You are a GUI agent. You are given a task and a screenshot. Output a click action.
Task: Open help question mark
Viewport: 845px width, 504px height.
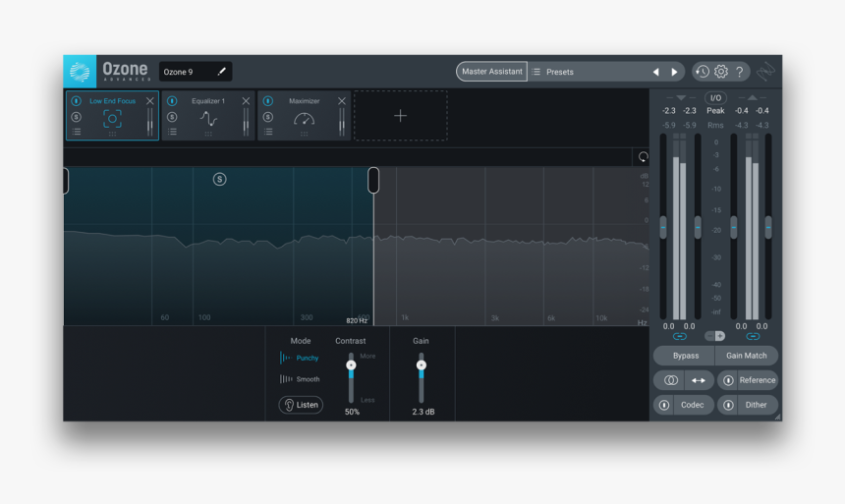tap(739, 71)
